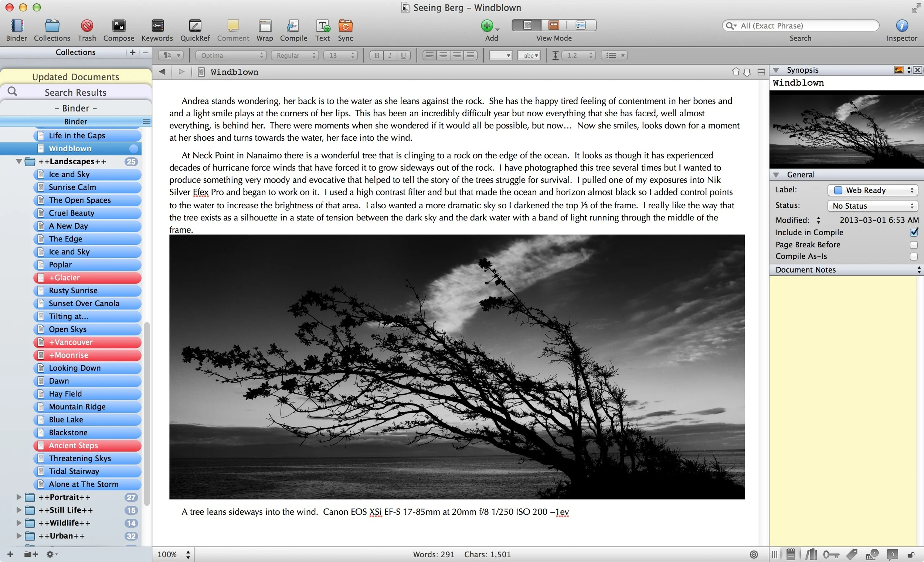Select the Search Results collection tab

pyautogui.click(x=75, y=92)
